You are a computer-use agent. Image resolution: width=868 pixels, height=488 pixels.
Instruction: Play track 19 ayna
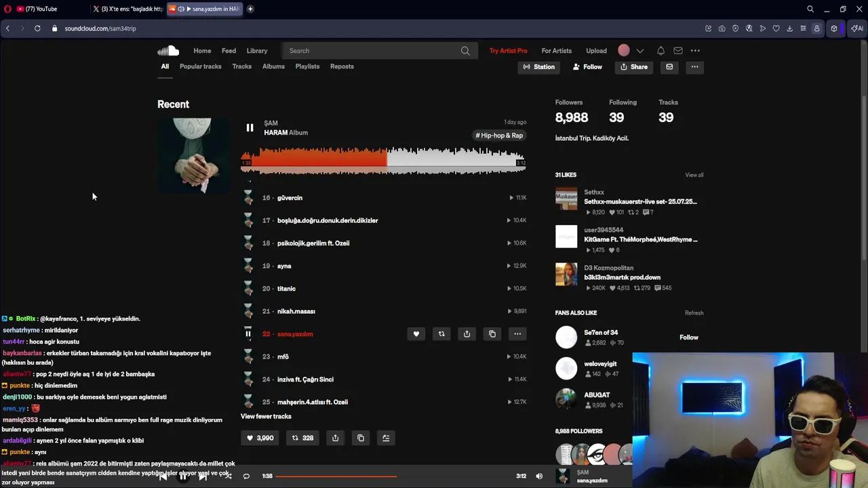click(x=284, y=266)
